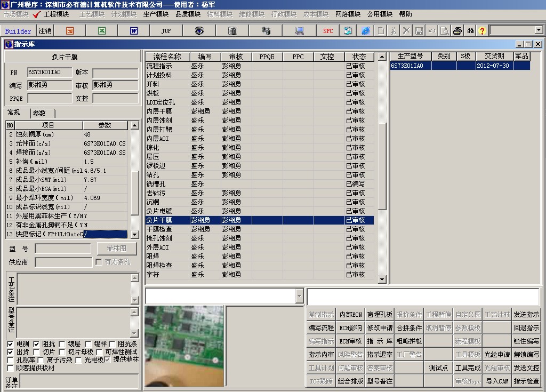Click the Excel icon in the toolbar
Screen dimensions: 546x392
(102, 30)
